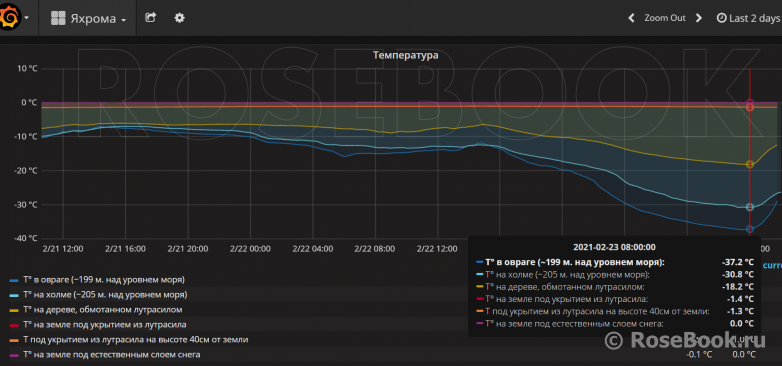The height and width of the screenshot is (366, 782).
Task: Click the 2/22 00:00 time axis label
Action: (250, 248)
